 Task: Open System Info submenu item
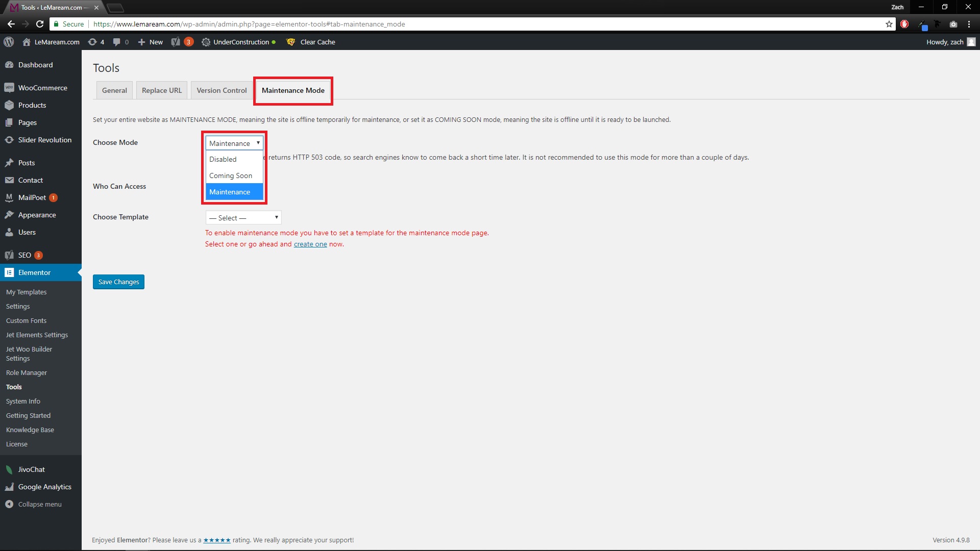[23, 401]
